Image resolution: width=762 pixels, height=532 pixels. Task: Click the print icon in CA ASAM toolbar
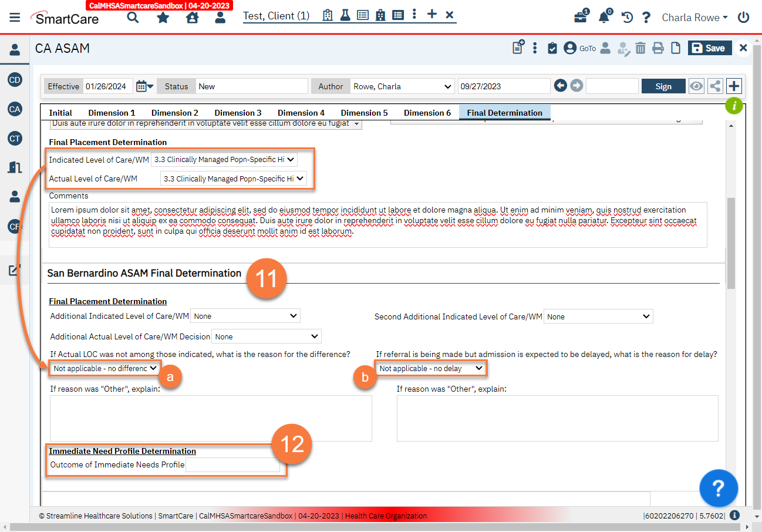pos(658,48)
